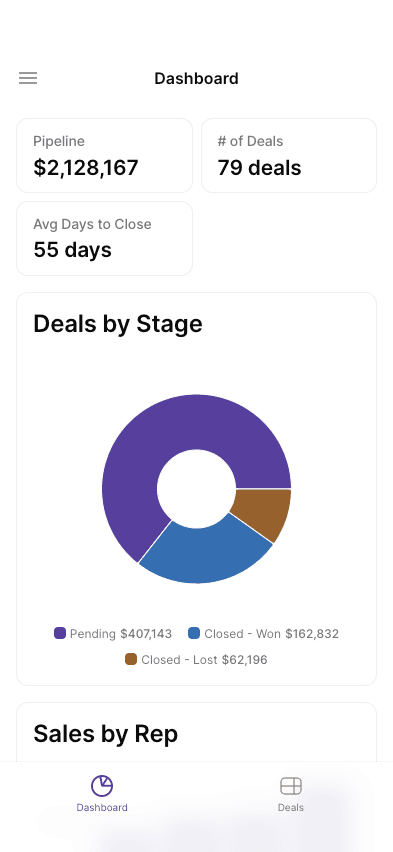Click the brown Closed - Lost legend swatch
The width and height of the screenshot is (393, 852).
(130, 659)
